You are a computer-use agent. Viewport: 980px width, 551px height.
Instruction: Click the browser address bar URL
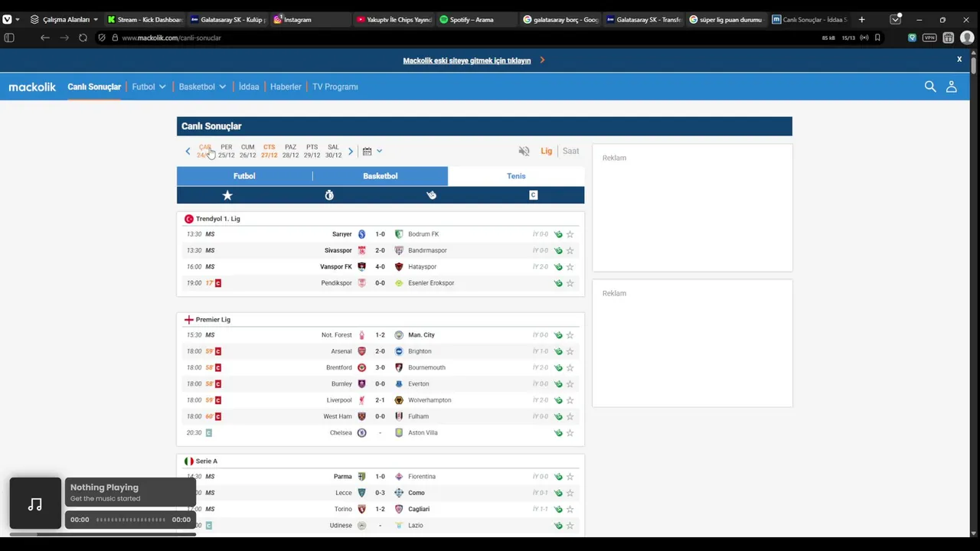tap(171, 37)
